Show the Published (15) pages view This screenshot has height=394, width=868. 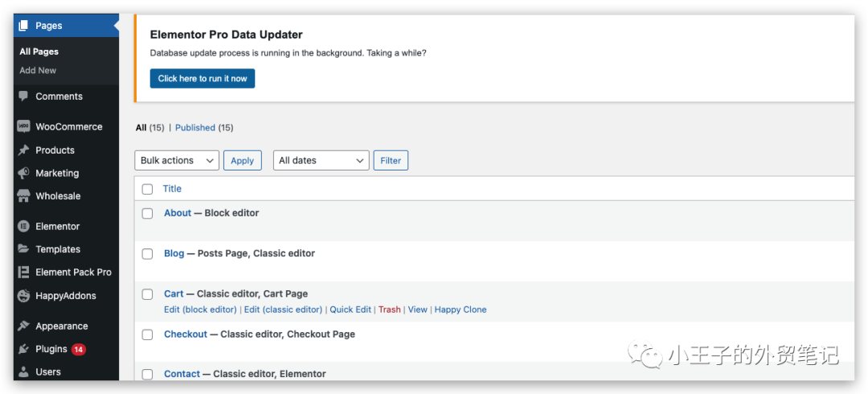click(204, 128)
